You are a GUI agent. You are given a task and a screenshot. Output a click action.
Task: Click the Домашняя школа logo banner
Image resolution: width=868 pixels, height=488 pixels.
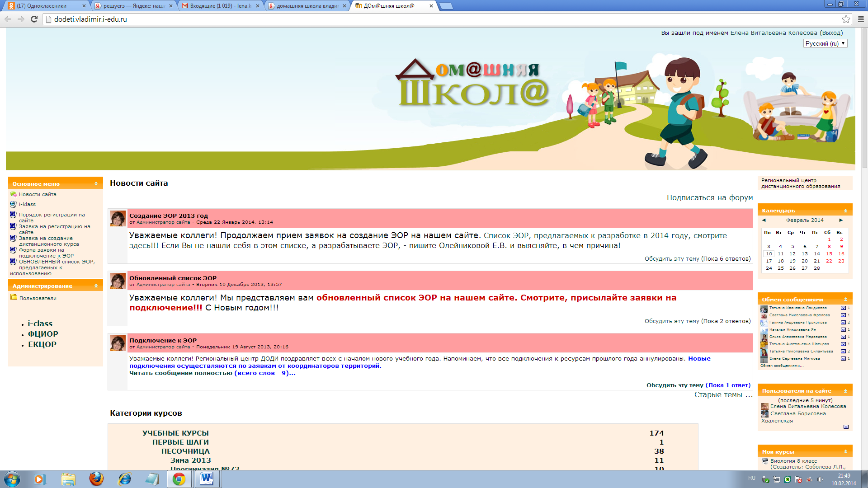tap(473, 83)
